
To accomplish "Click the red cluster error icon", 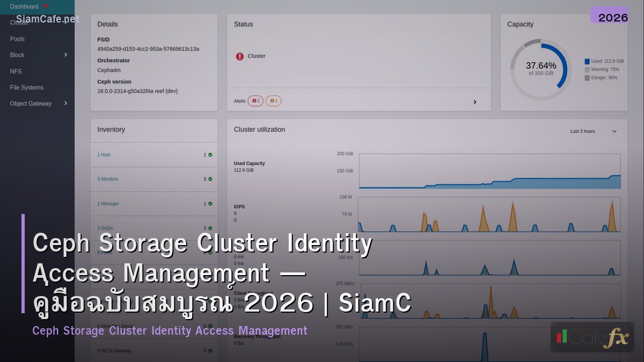I will 240,56.
